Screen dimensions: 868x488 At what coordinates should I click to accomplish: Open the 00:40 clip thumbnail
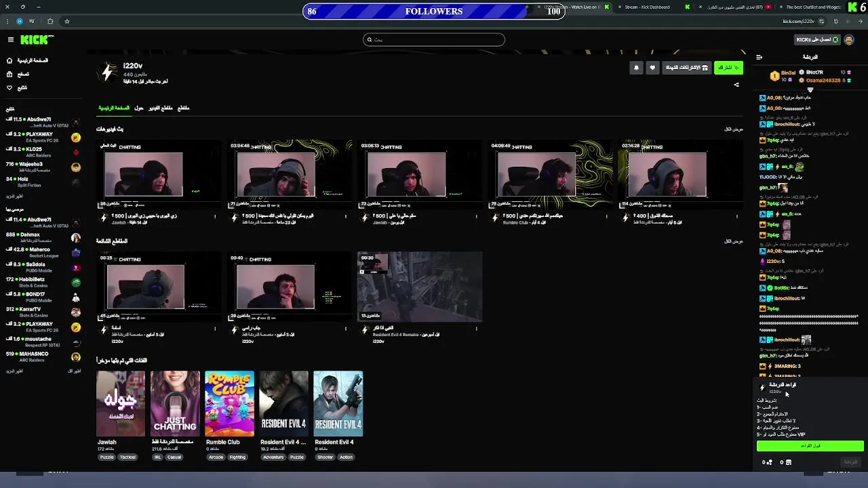pos(290,287)
